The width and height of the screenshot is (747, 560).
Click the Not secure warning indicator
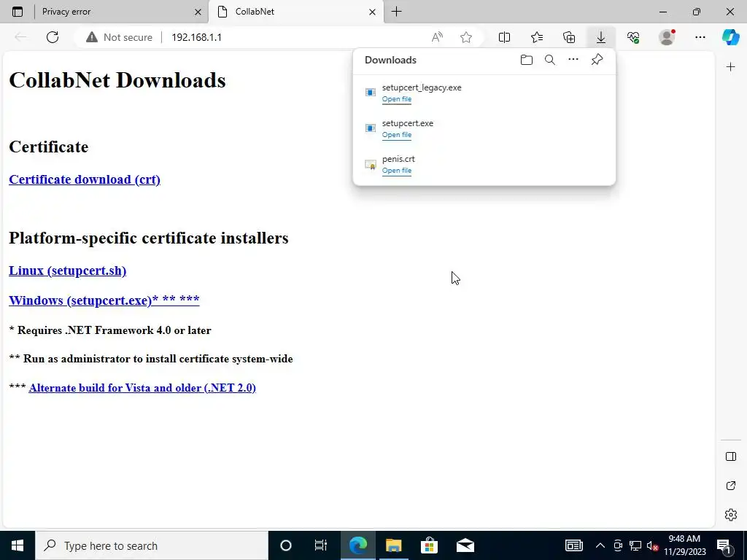(x=120, y=37)
